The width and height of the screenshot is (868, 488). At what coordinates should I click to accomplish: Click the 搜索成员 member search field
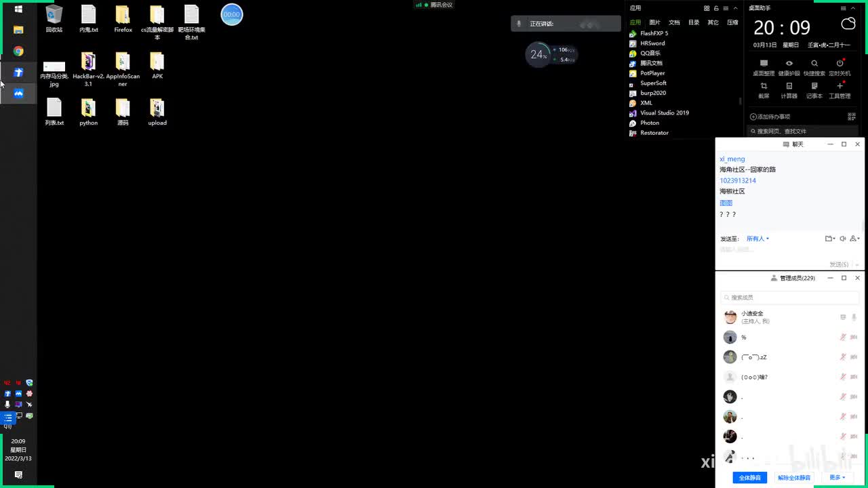[790, 298]
